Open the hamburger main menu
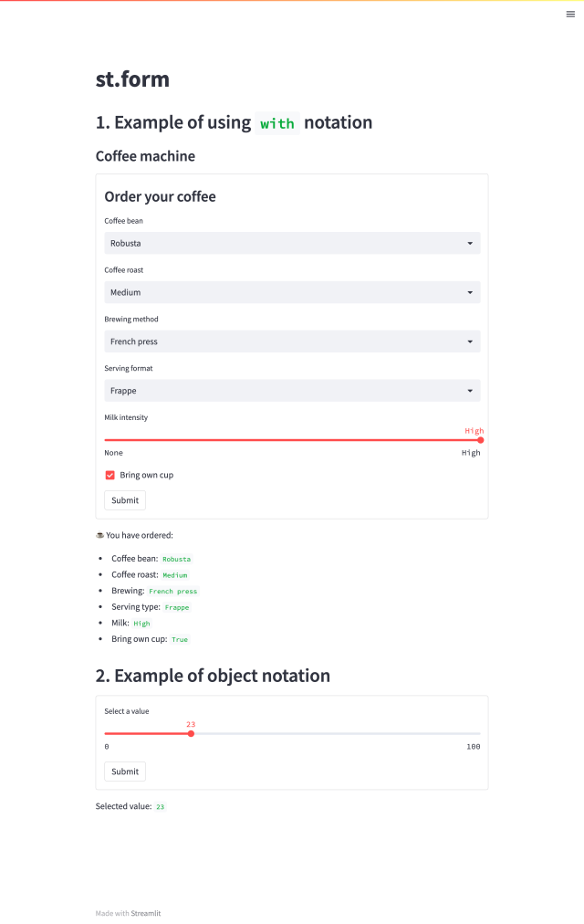The image size is (584, 924). pos(570,14)
